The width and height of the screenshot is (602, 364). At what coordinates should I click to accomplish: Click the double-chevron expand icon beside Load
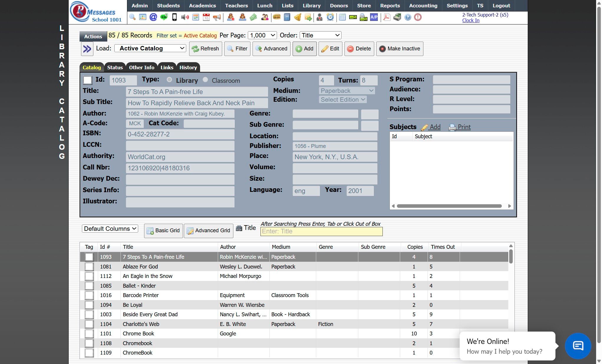tap(87, 49)
